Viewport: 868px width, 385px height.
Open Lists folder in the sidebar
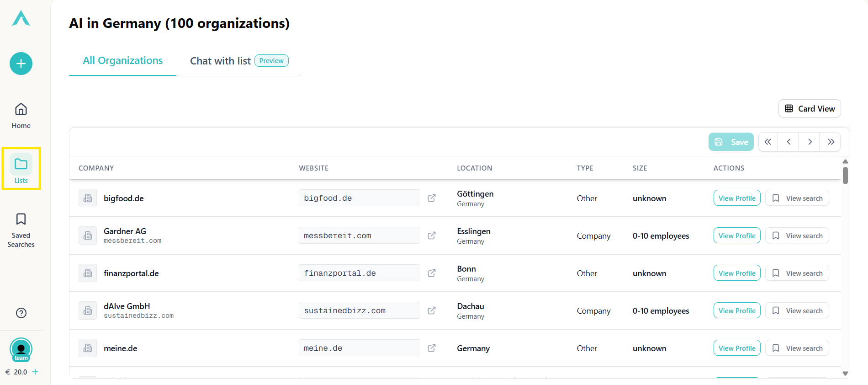coord(21,169)
